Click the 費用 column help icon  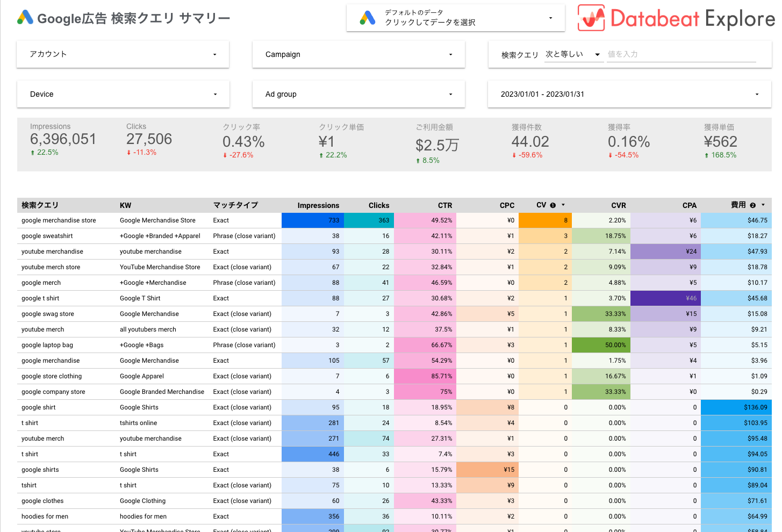tap(752, 205)
